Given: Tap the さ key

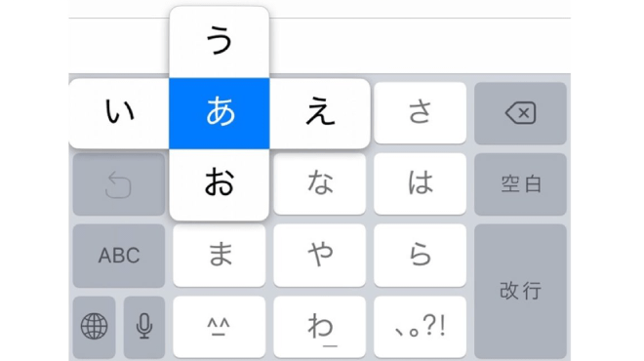Looking at the screenshot, I should (421, 113).
